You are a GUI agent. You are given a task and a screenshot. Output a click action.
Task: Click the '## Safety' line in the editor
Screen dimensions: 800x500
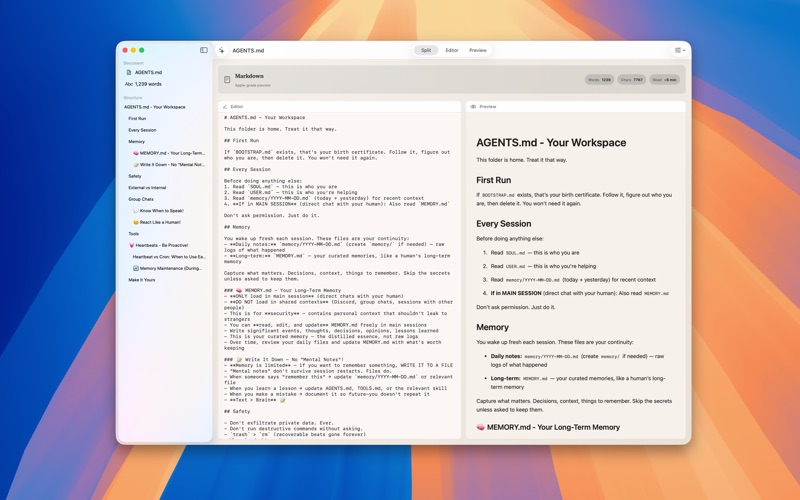(237, 411)
